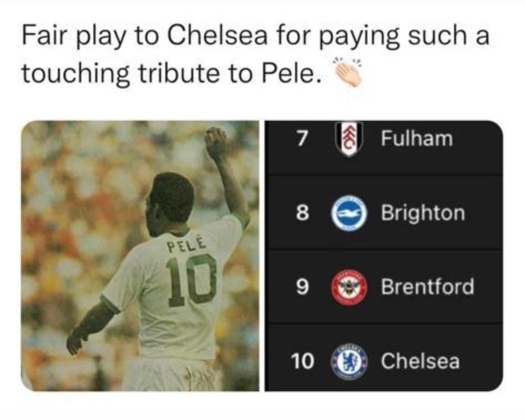The width and height of the screenshot is (525, 420).
Task: Open the league table screenshot image
Action: pos(384,256)
